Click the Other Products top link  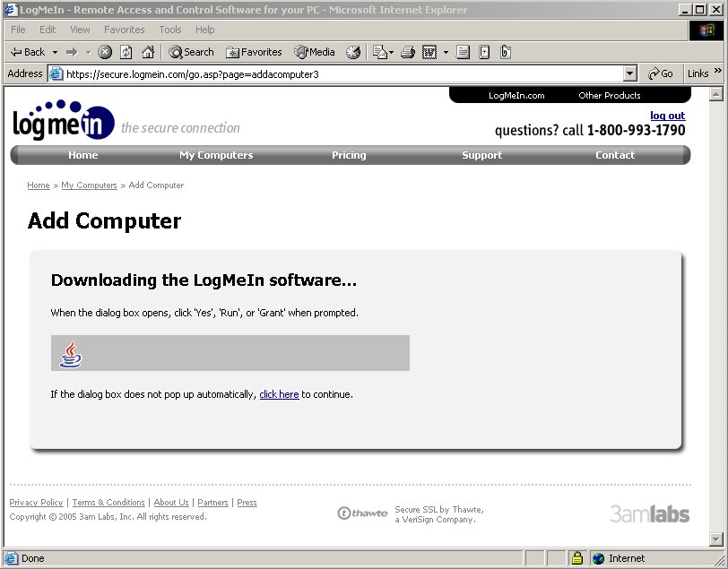609,96
